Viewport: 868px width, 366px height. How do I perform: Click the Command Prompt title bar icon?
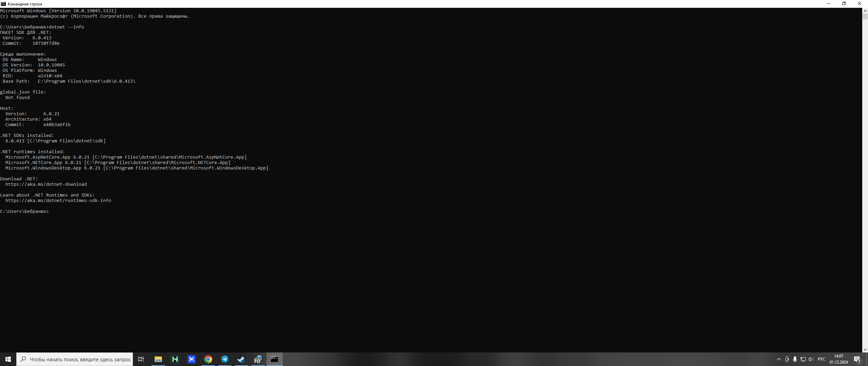[3, 4]
